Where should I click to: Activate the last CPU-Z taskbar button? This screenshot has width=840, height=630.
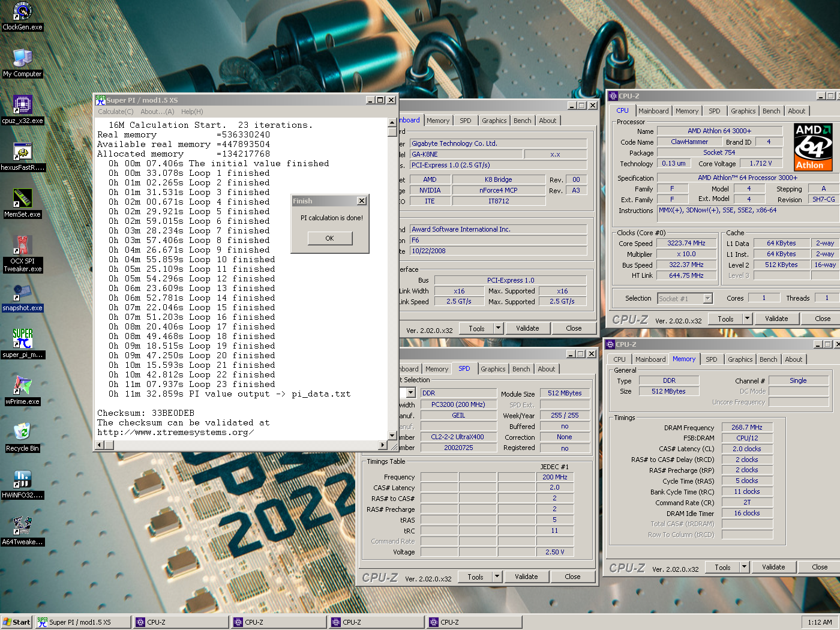[x=474, y=622]
